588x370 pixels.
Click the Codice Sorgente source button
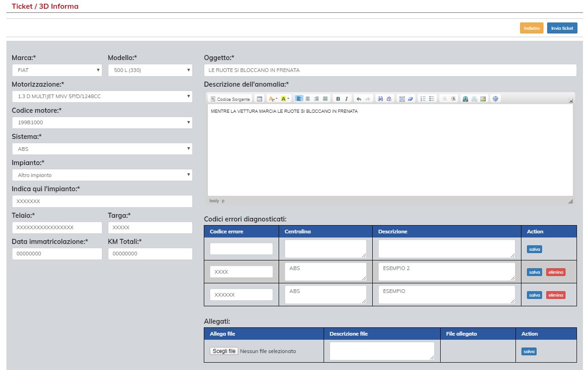[230, 99]
